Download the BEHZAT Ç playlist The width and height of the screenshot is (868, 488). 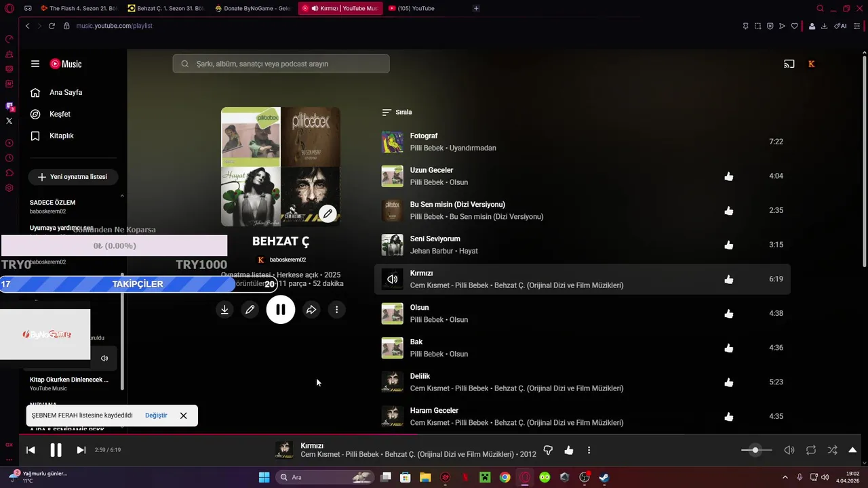coord(224,310)
